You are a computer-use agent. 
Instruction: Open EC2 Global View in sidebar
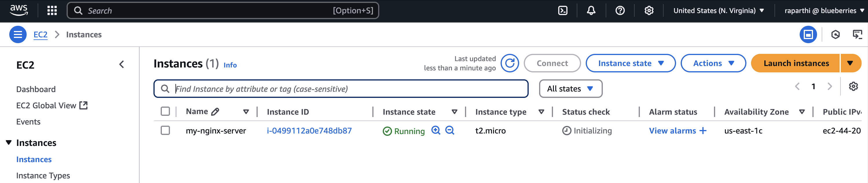click(46, 105)
